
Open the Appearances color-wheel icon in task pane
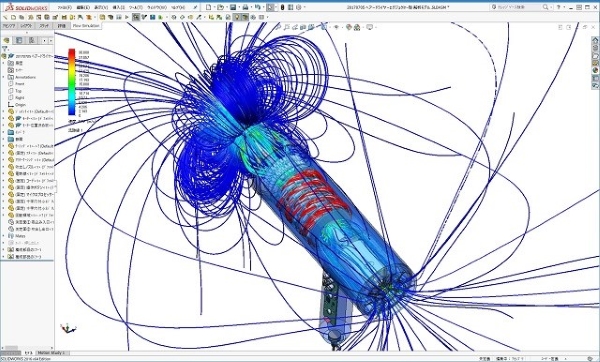[595, 70]
